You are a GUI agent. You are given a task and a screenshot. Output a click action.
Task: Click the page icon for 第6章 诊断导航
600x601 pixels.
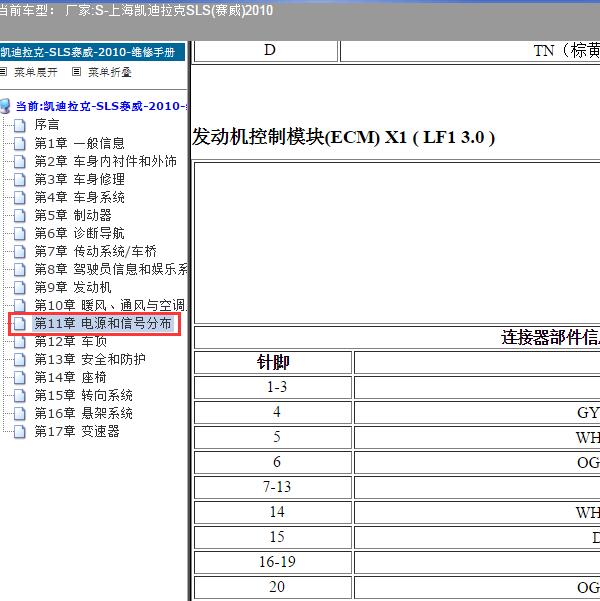[x=20, y=233]
